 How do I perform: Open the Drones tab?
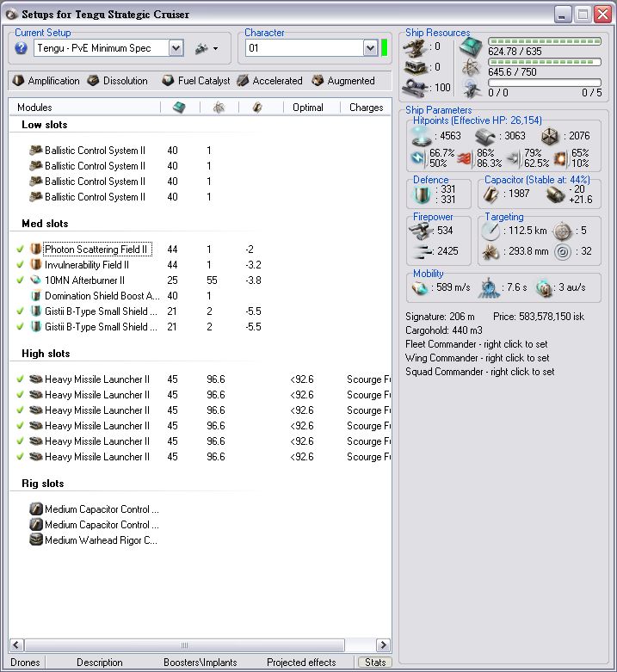25,663
